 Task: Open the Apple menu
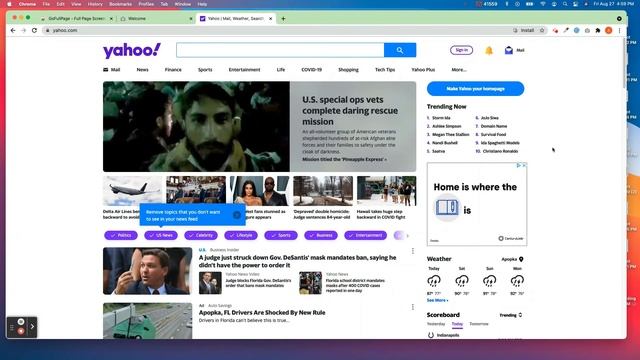point(9,4)
